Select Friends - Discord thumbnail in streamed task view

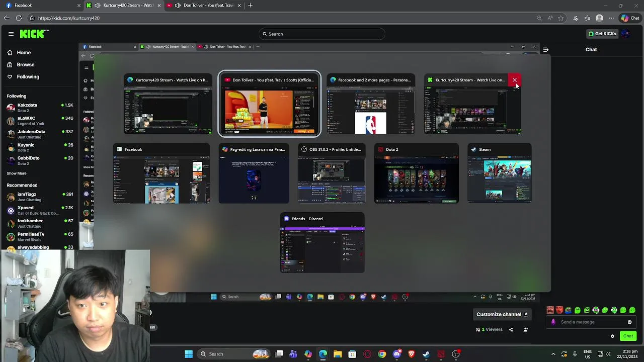[x=322, y=242]
